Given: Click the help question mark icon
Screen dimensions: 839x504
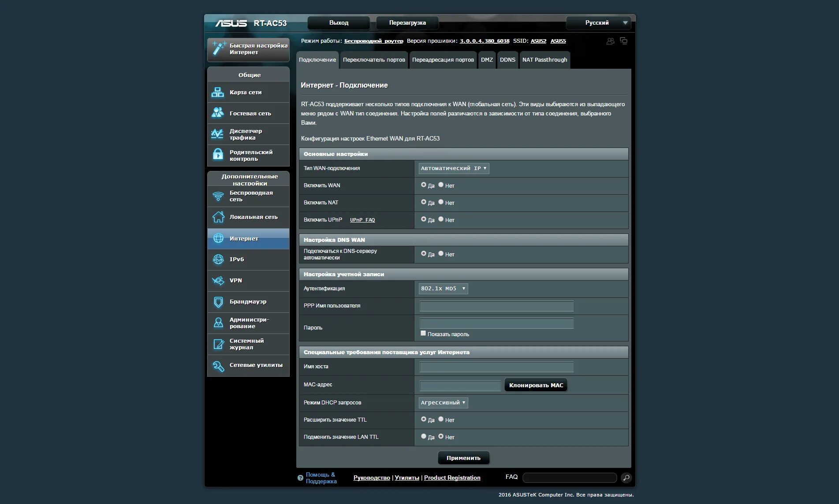Looking at the screenshot, I should pyautogui.click(x=300, y=478).
